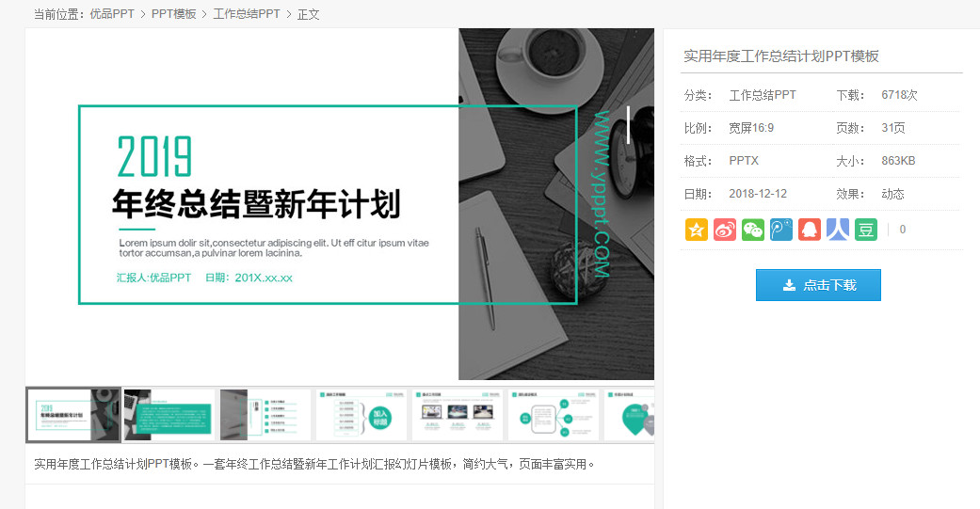
Task: Open the 工作总结PPT category link in details
Action: (763, 95)
